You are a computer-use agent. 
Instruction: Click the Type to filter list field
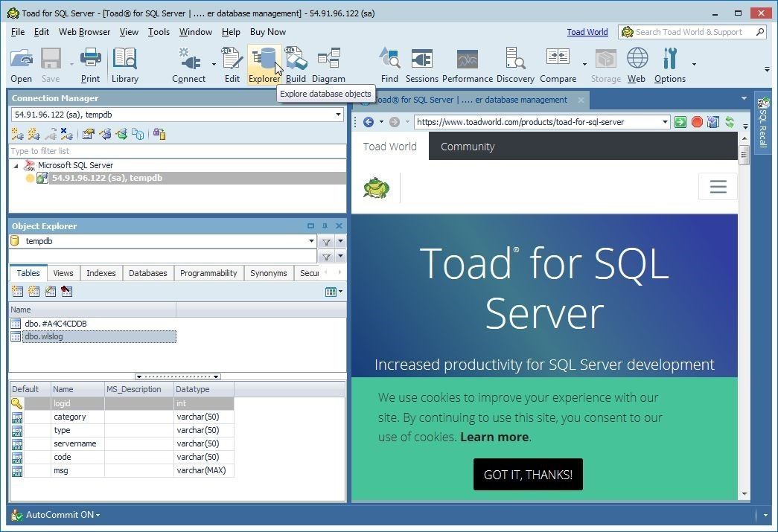pos(178,151)
